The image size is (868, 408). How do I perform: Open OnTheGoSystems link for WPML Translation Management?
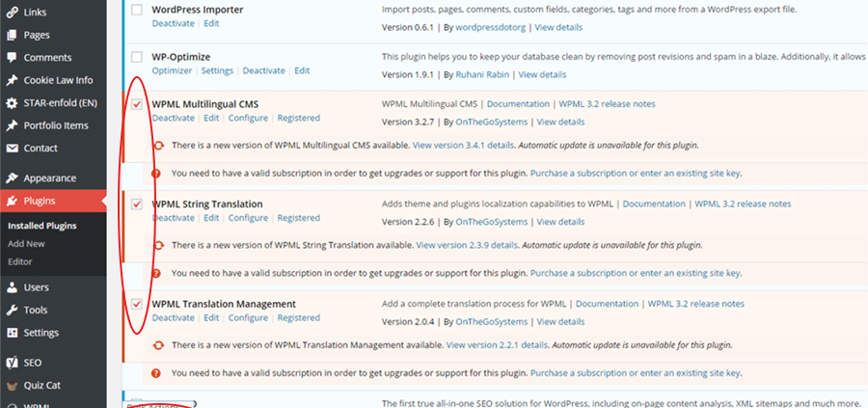[492, 321]
